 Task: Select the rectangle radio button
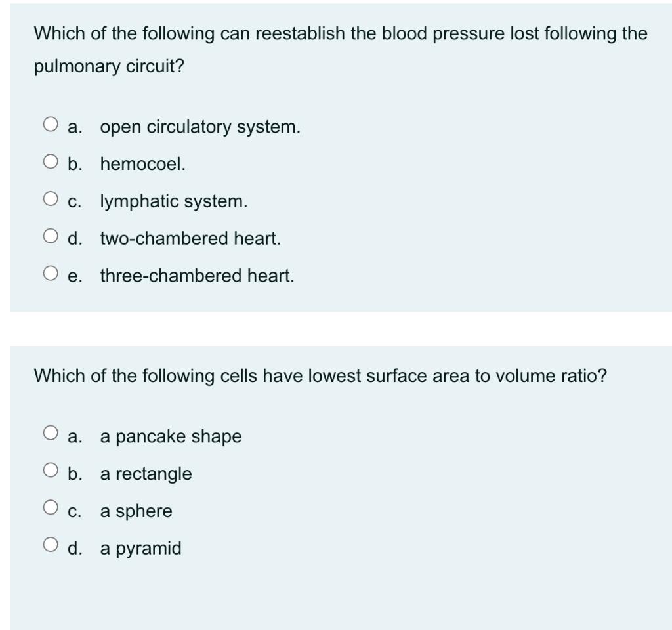click(x=50, y=472)
